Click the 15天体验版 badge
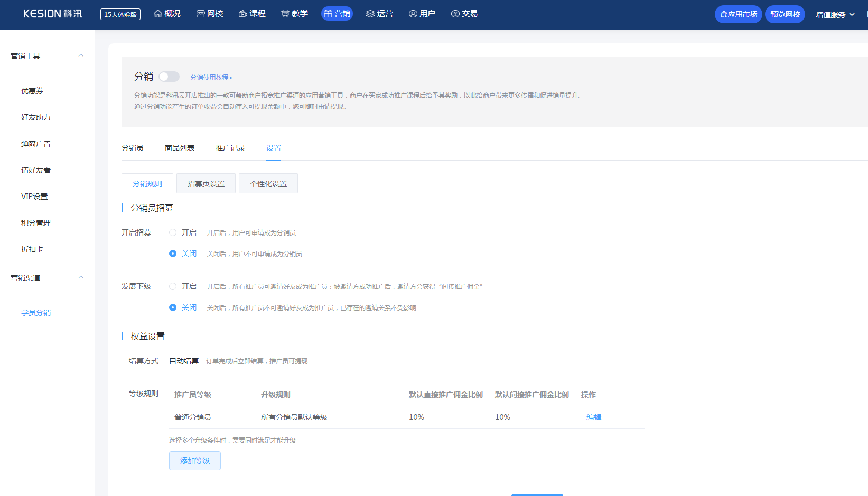The height and width of the screenshot is (496, 868). click(120, 14)
